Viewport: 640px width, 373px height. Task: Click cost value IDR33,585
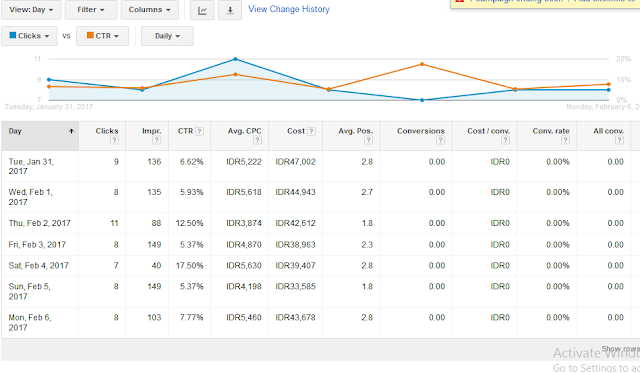pos(296,286)
